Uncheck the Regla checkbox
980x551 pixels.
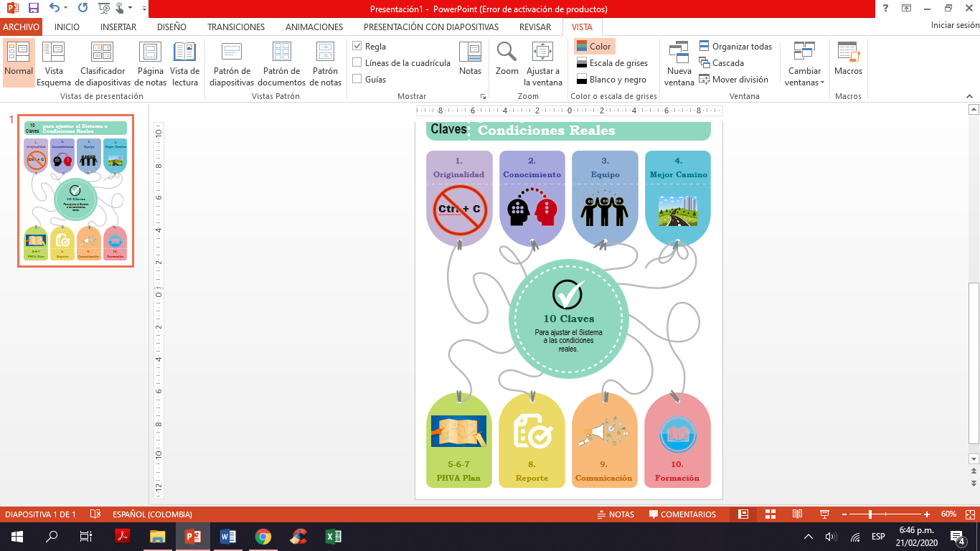point(357,46)
